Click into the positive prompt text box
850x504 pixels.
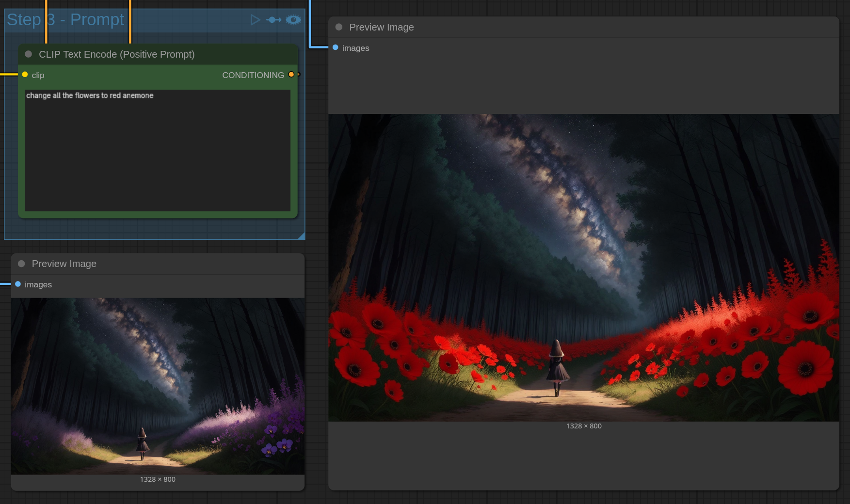point(158,150)
